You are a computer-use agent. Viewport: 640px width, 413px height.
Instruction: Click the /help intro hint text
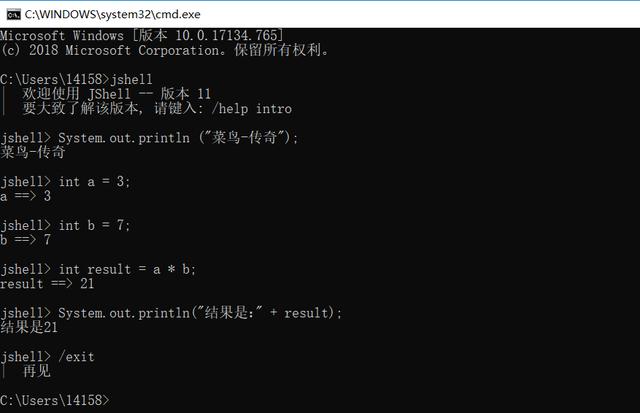click(251, 109)
